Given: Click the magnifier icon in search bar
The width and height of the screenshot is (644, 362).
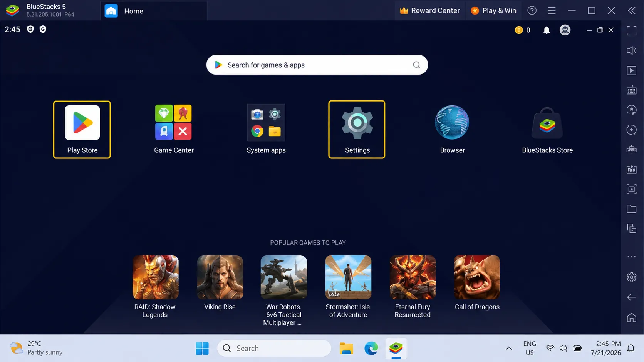Looking at the screenshot, I should pyautogui.click(x=416, y=65).
